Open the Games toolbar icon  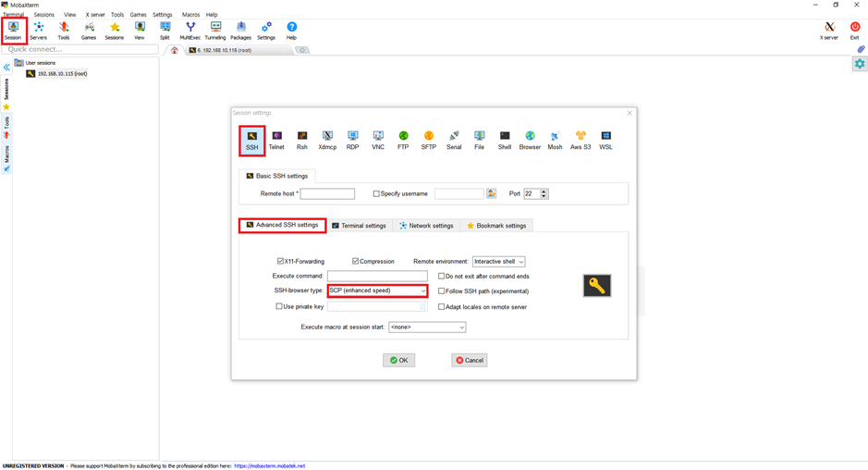click(89, 31)
